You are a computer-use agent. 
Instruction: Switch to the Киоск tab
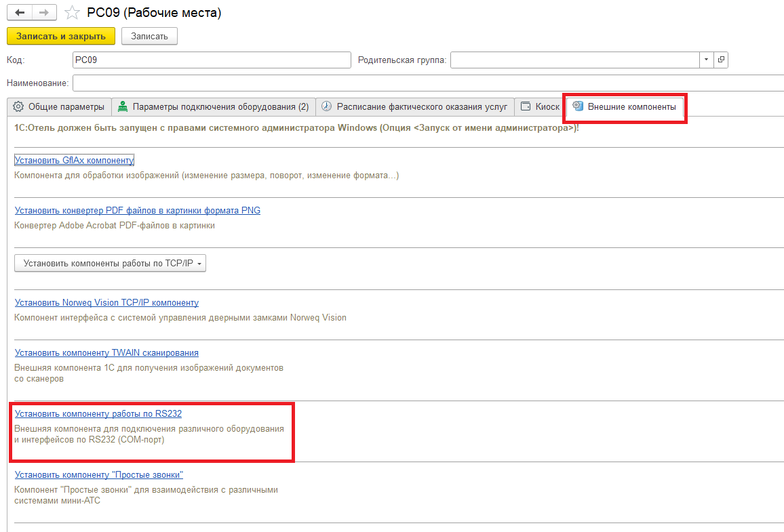[540, 107]
